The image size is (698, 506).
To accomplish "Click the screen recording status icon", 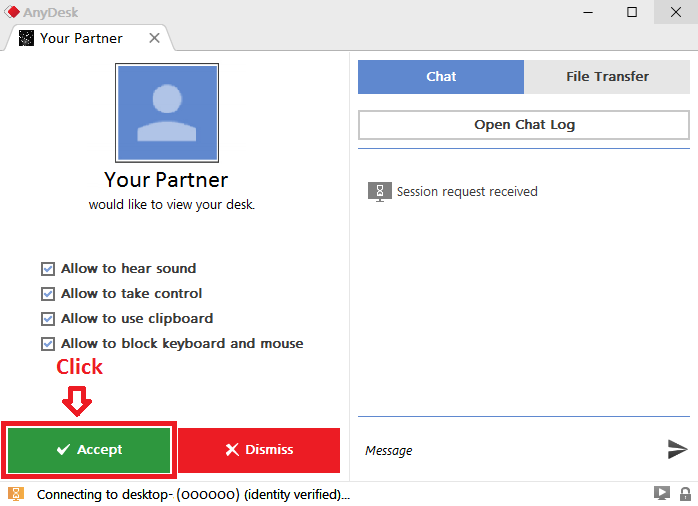I will (x=661, y=493).
